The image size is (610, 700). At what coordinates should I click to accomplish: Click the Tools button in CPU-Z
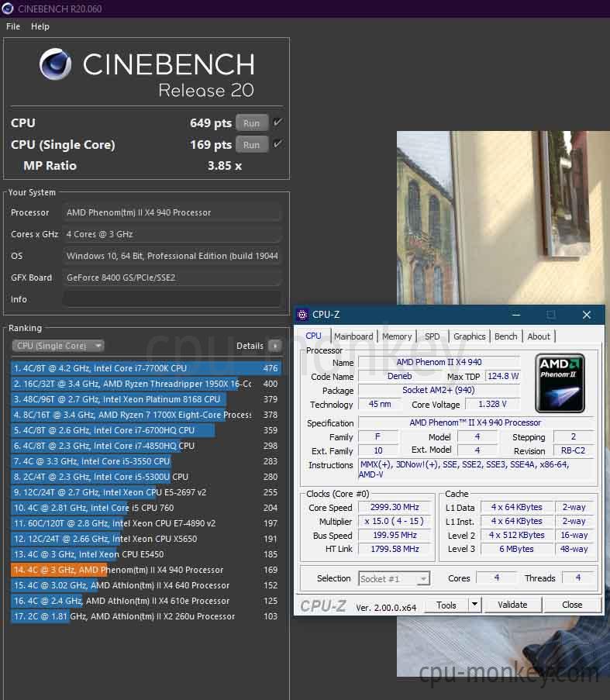pyautogui.click(x=446, y=605)
